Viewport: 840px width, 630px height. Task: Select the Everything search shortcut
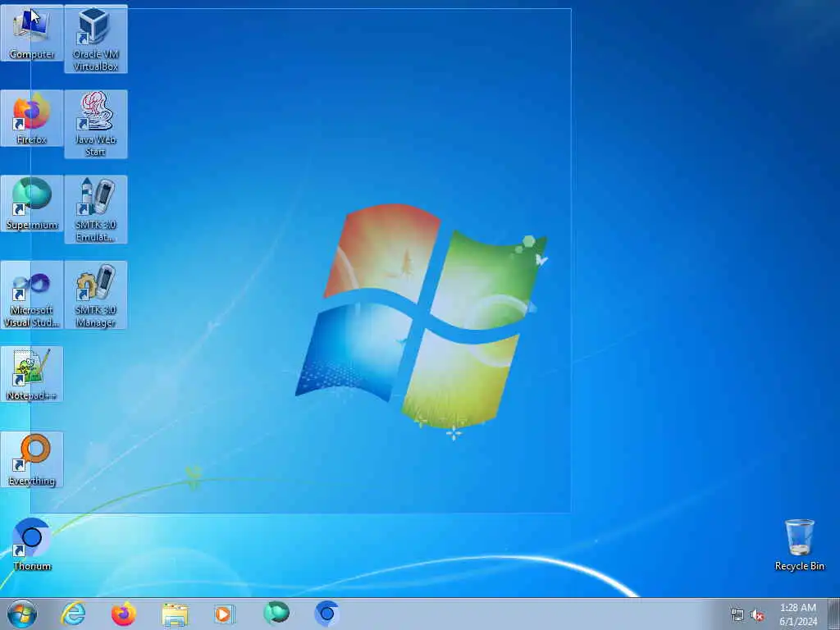32,459
